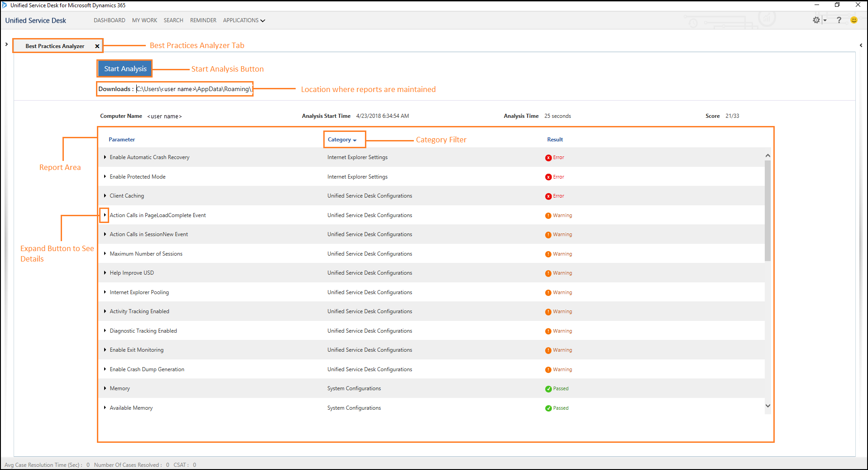This screenshot has height=470, width=868.
Task: Open the dropdown arrow beside the gear
Action: 825,20
